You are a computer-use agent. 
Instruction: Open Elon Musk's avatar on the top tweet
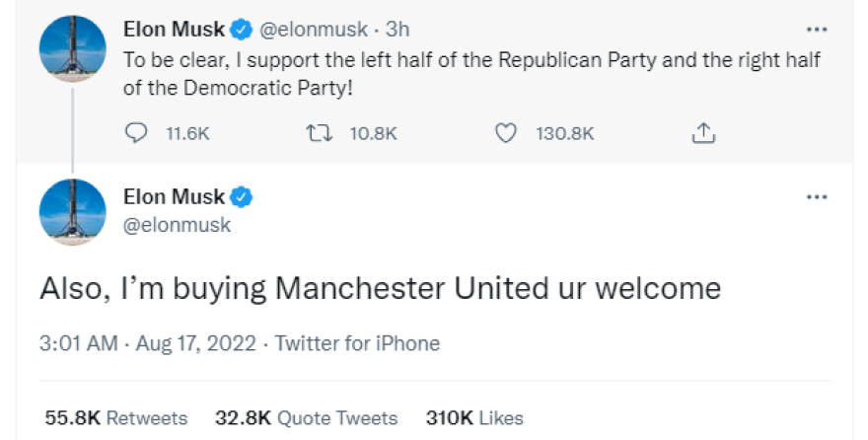[x=72, y=50]
